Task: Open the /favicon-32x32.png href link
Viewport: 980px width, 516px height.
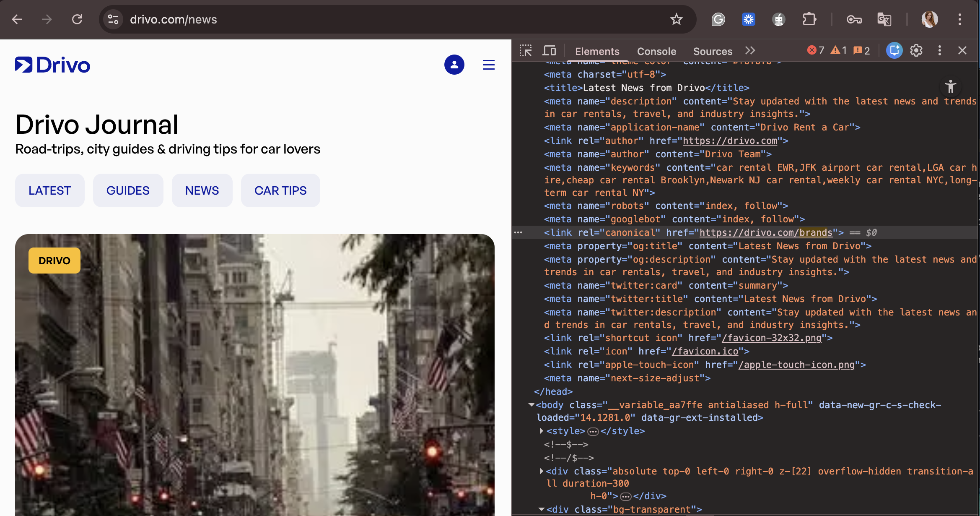Action: pyautogui.click(x=771, y=338)
